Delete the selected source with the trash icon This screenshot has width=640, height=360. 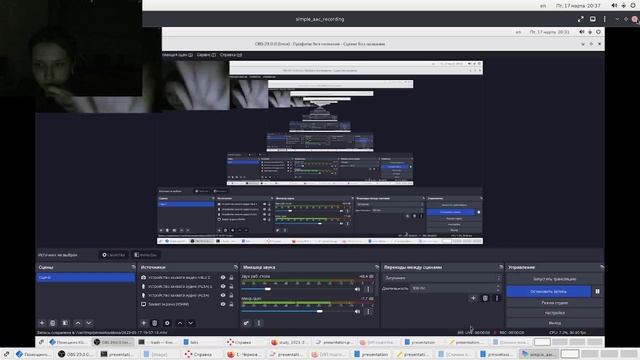click(x=155, y=323)
